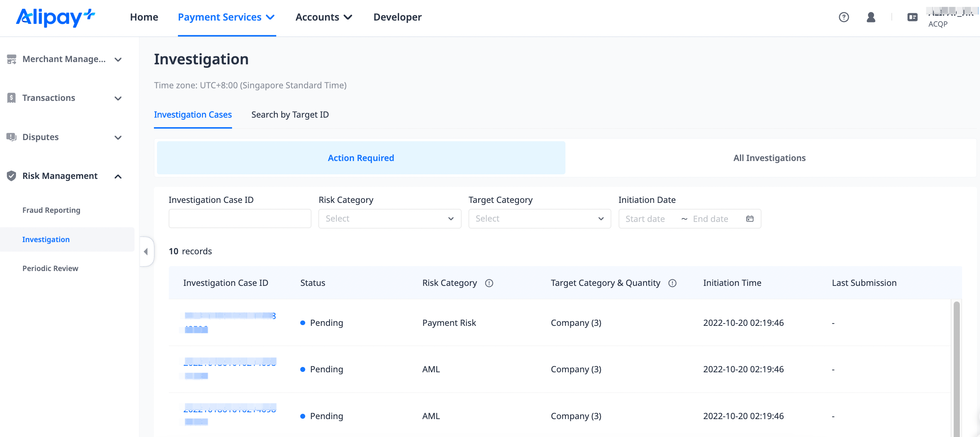
Task: Open the user profile icon
Action: [871, 17]
